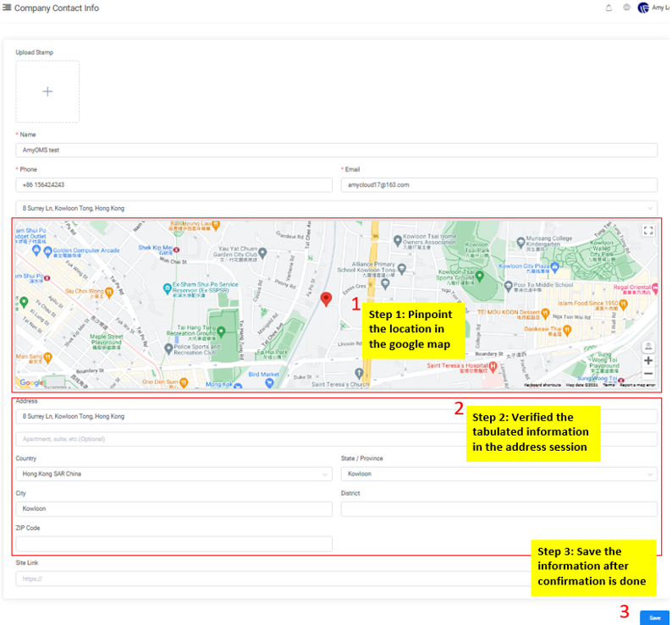Open the settings gear in the header
Image resolution: width=672 pixels, height=625 pixels.
(626, 8)
